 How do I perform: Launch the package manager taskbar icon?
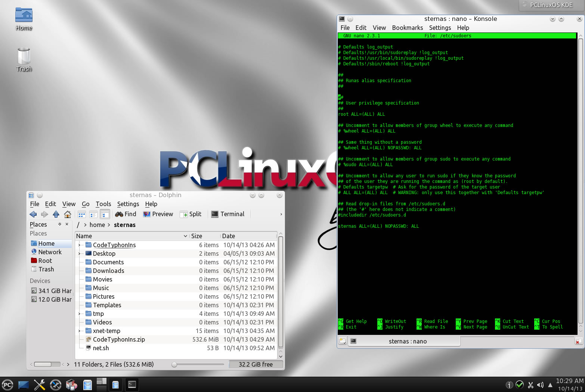(x=71, y=385)
